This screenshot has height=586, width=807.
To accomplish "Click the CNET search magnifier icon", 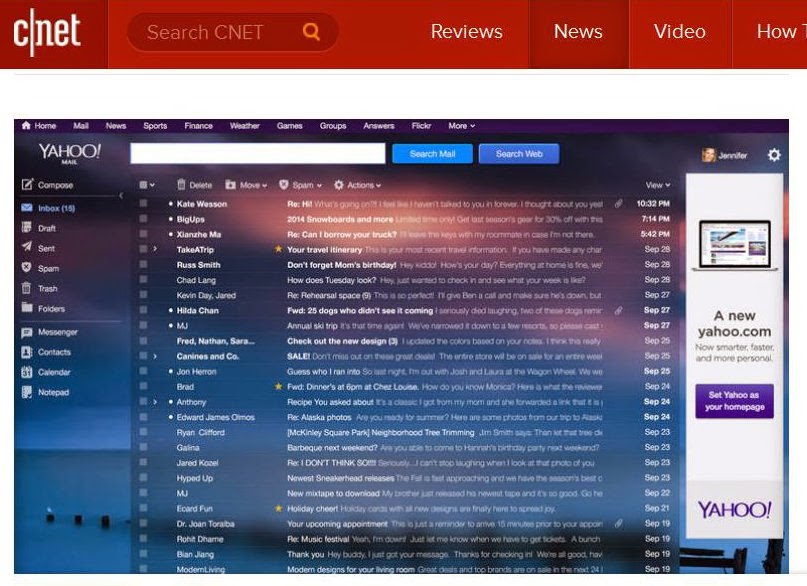I will (311, 32).
